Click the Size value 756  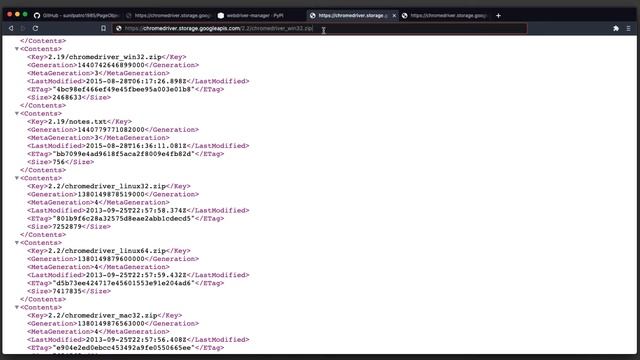pos(59,162)
